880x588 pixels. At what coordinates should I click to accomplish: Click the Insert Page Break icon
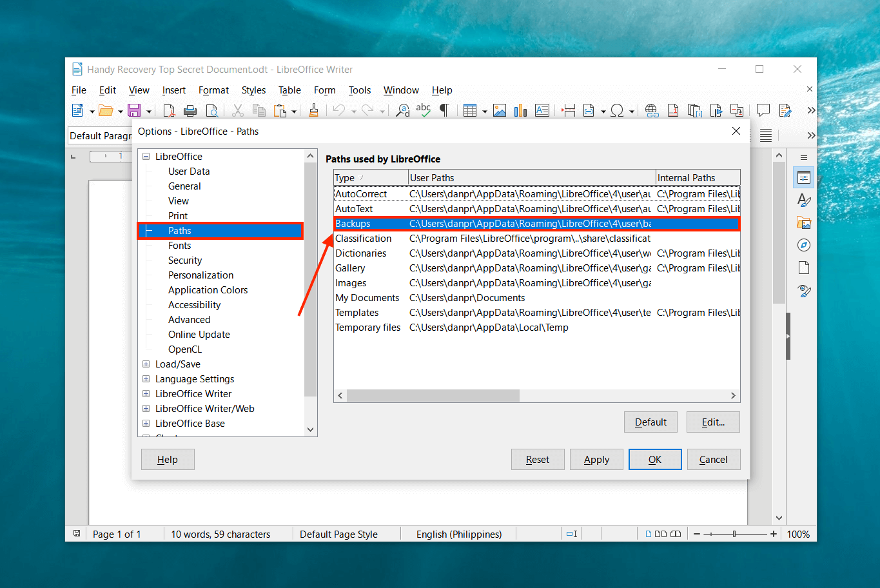568,110
